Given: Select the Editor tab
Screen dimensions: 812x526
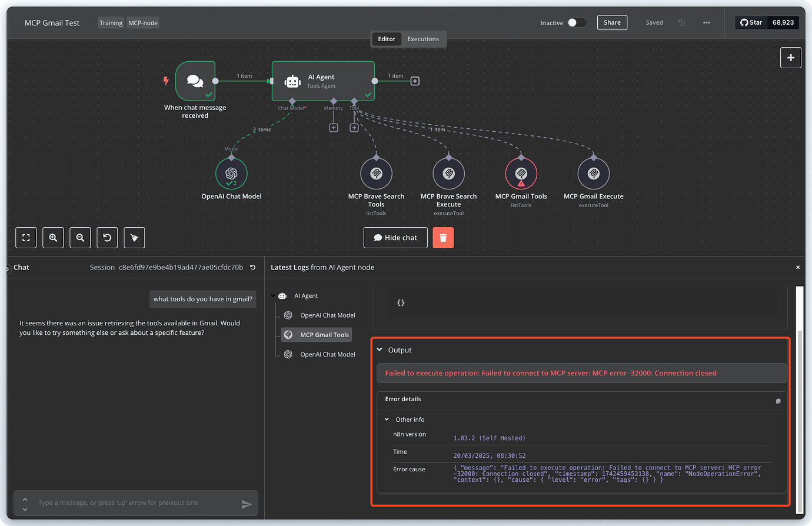Looking at the screenshot, I should click(x=387, y=39).
